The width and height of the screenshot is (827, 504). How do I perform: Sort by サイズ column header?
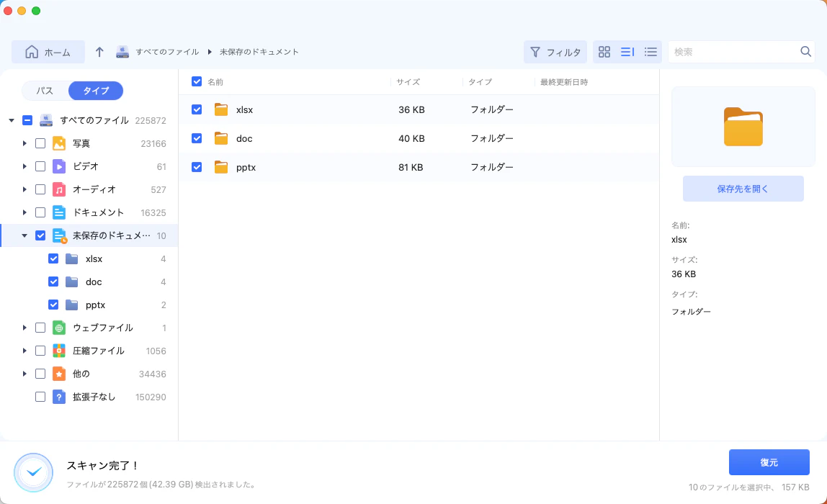(408, 82)
